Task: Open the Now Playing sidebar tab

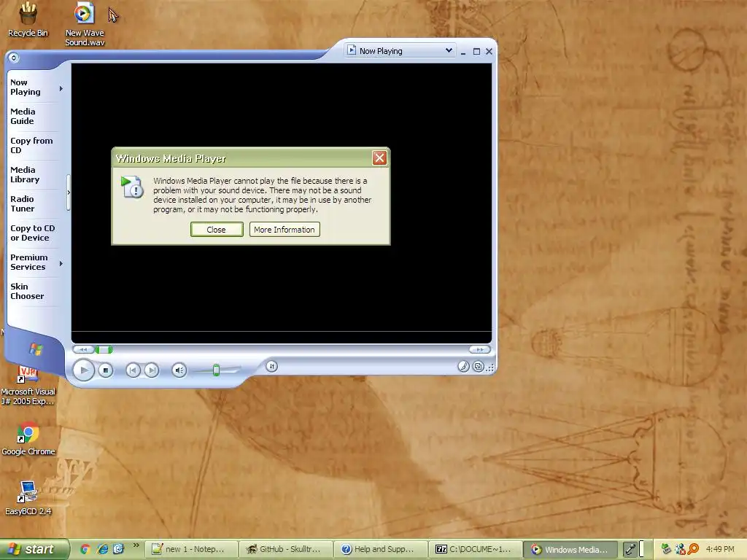Action: point(26,87)
